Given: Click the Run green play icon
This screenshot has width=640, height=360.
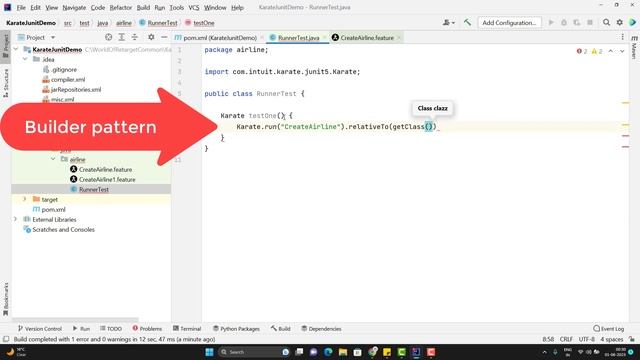Looking at the screenshot, I should (x=551, y=23).
